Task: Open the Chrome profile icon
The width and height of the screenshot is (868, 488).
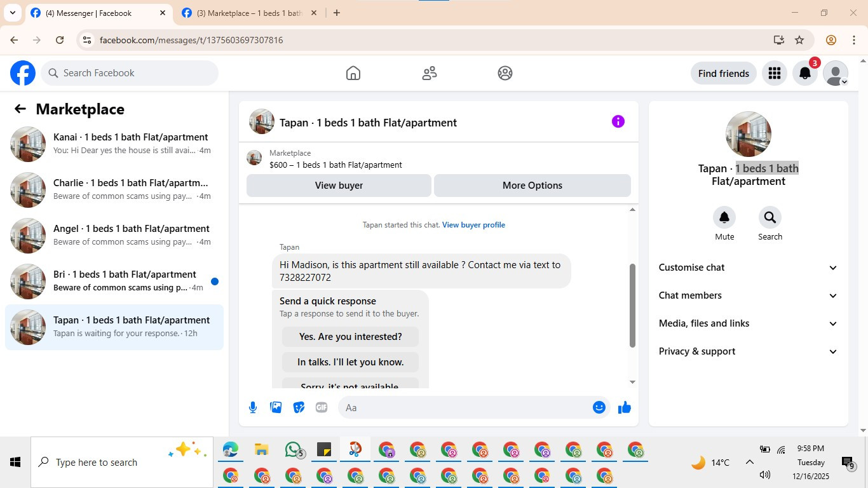Action: click(x=831, y=40)
